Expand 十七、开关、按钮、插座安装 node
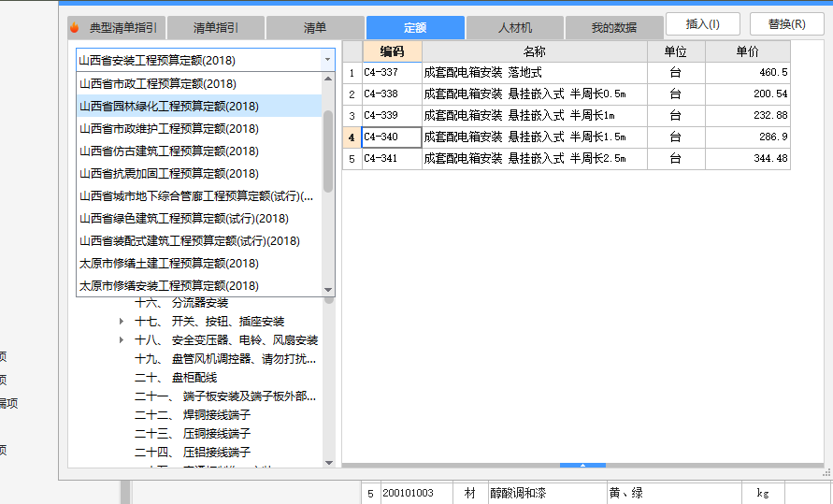The width and height of the screenshot is (833, 504). tap(122, 322)
